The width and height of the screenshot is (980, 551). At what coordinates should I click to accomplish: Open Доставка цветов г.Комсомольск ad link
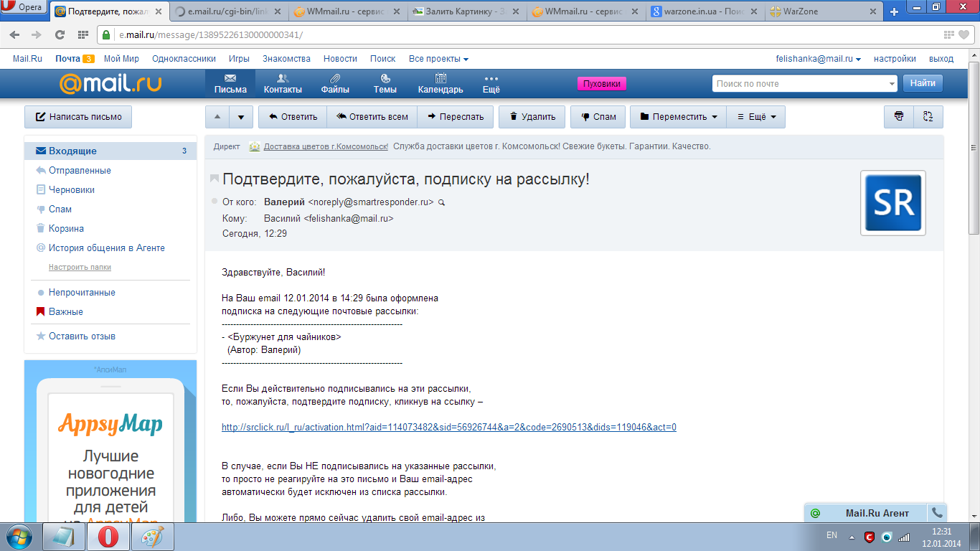pyautogui.click(x=326, y=146)
